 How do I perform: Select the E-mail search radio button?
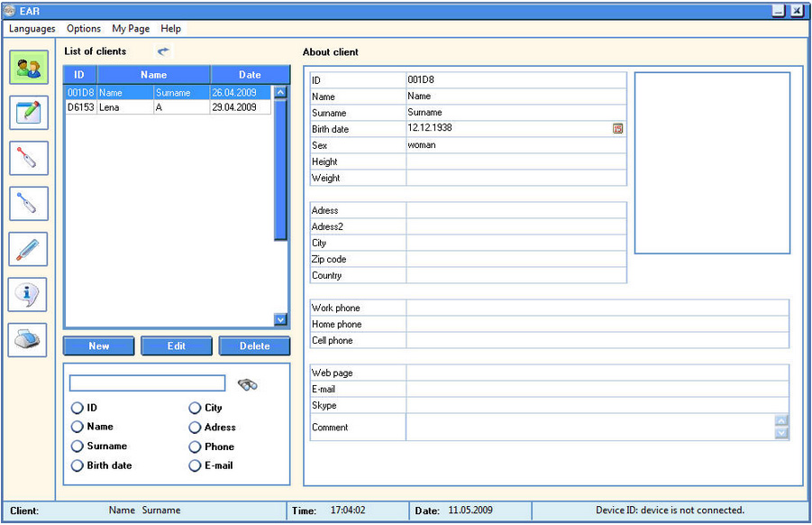[195, 466]
